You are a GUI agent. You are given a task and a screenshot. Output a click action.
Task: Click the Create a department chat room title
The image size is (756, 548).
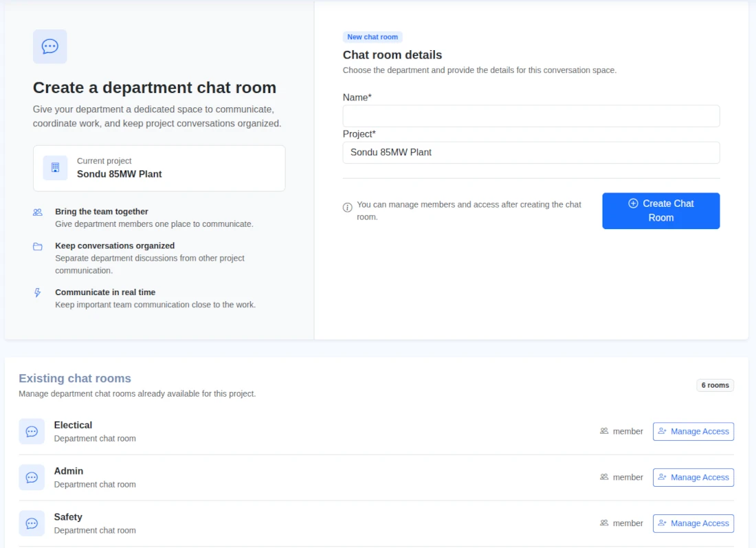pyautogui.click(x=154, y=88)
